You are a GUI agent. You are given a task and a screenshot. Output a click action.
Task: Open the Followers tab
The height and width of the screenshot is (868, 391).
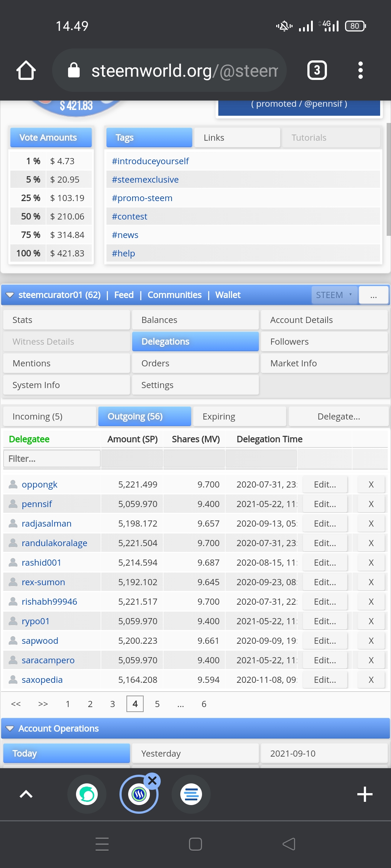coord(324,341)
